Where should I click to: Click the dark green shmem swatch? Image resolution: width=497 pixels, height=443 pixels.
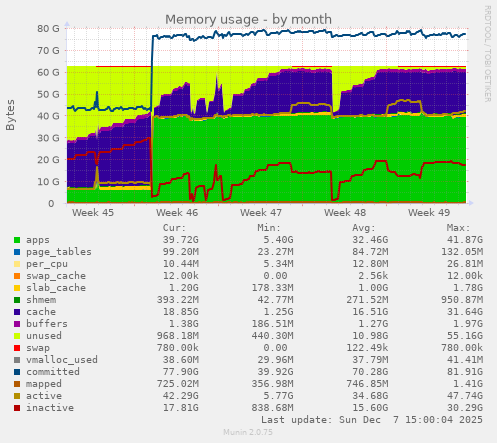click(x=17, y=300)
